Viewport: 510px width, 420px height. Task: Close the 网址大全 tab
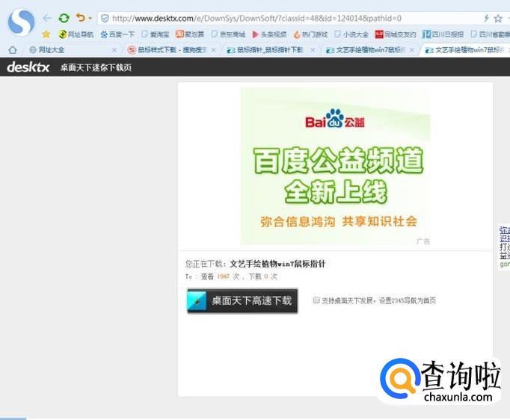tap(114, 50)
